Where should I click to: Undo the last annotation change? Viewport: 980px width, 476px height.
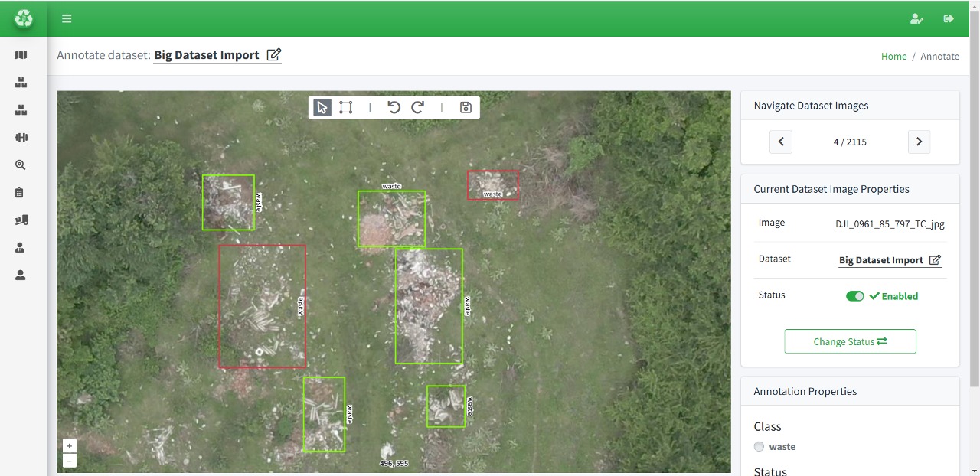[x=394, y=107]
